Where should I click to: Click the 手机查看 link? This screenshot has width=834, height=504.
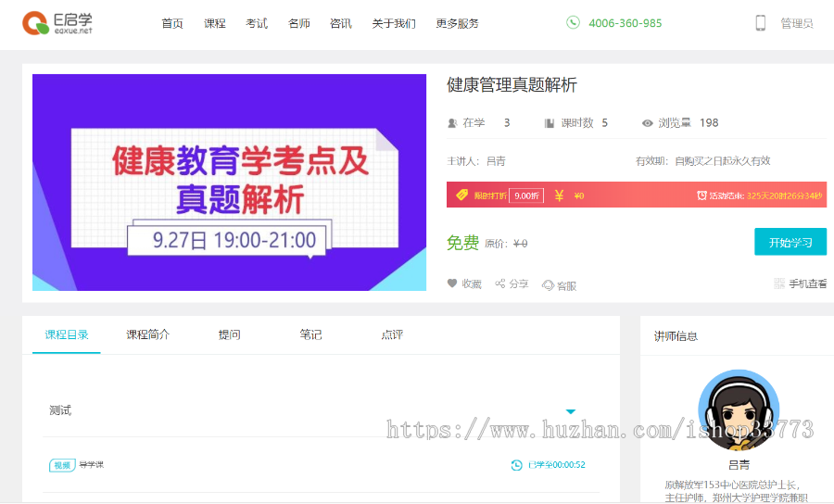(x=807, y=283)
